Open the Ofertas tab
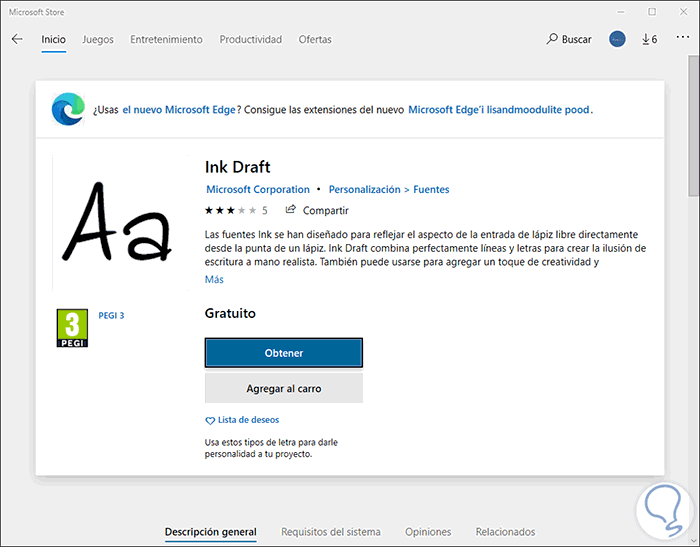This screenshot has height=547, width=700. click(315, 39)
